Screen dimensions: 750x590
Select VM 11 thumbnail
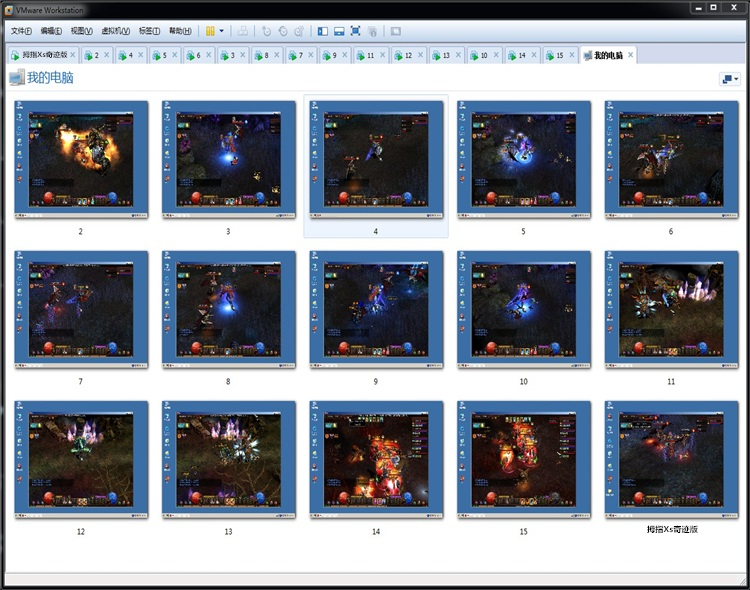tap(672, 310)
